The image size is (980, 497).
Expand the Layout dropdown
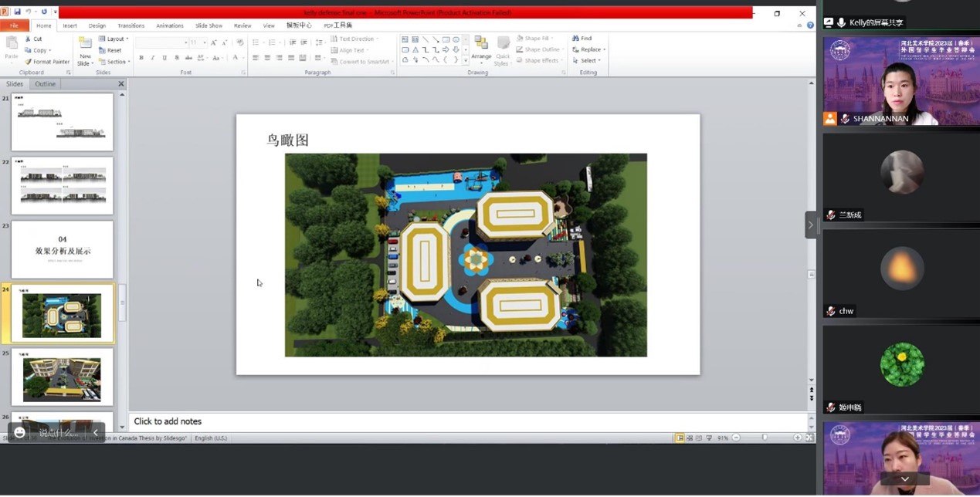coord(115,39)
